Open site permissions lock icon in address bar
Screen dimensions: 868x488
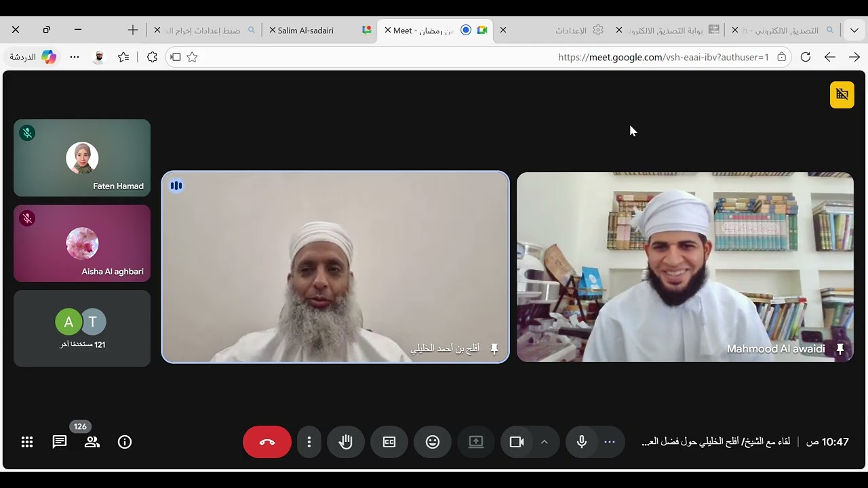[782, 57]
